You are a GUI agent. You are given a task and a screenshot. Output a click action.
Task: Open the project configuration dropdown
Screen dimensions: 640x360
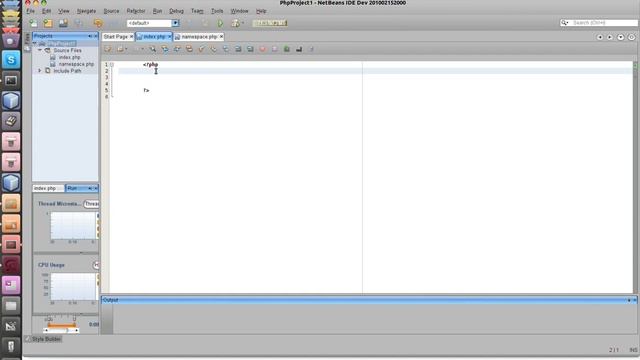coord(176,23)
